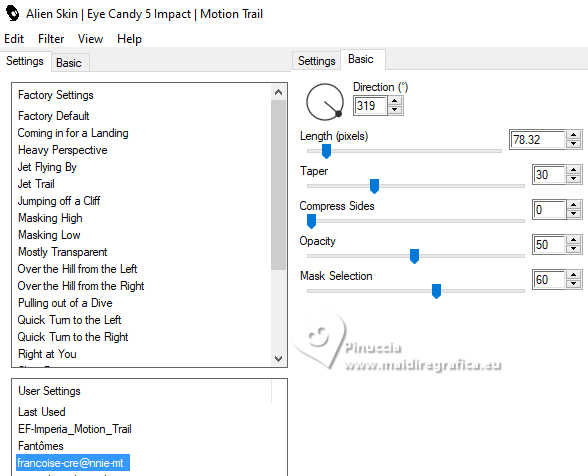Select the Heavy Perspective preset
Viewport: 588px width, 476px height.
(x=63, y=150)
